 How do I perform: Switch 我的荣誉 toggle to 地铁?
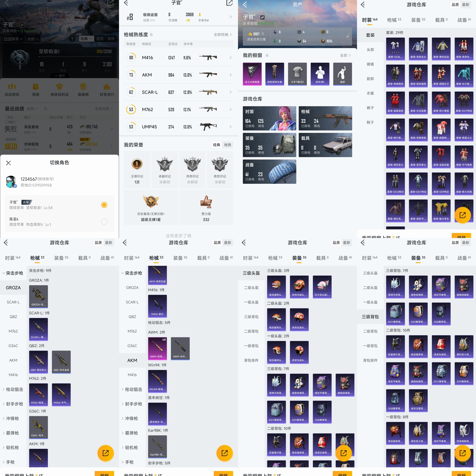click(x=227, y=145)
